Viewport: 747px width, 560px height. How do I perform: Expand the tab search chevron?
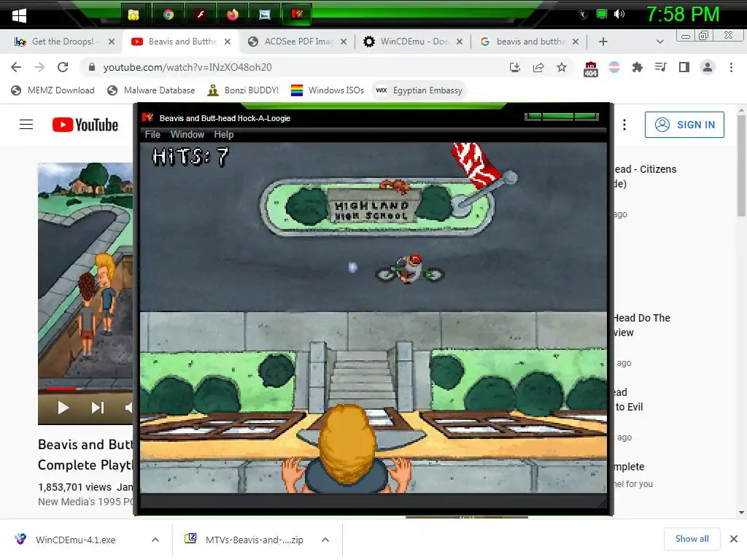click(659, 42)
